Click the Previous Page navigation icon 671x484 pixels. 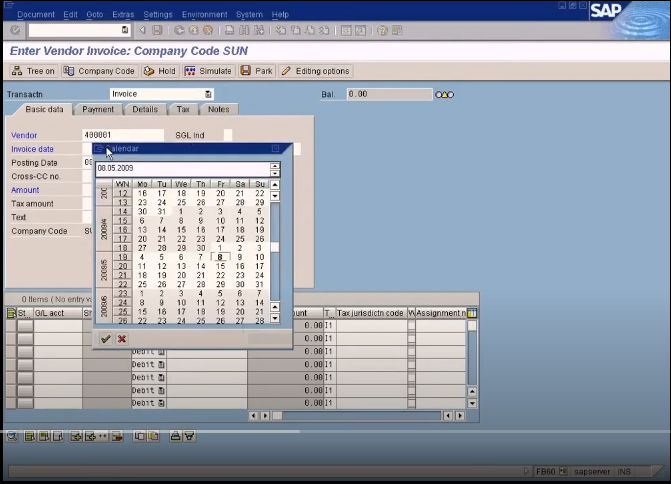click(295, 30)
